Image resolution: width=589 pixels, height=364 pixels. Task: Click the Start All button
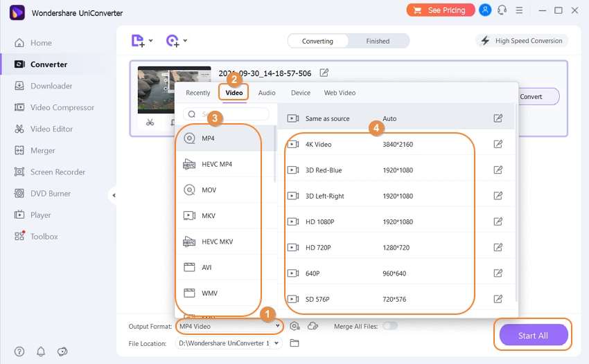[x=534, y=335]
